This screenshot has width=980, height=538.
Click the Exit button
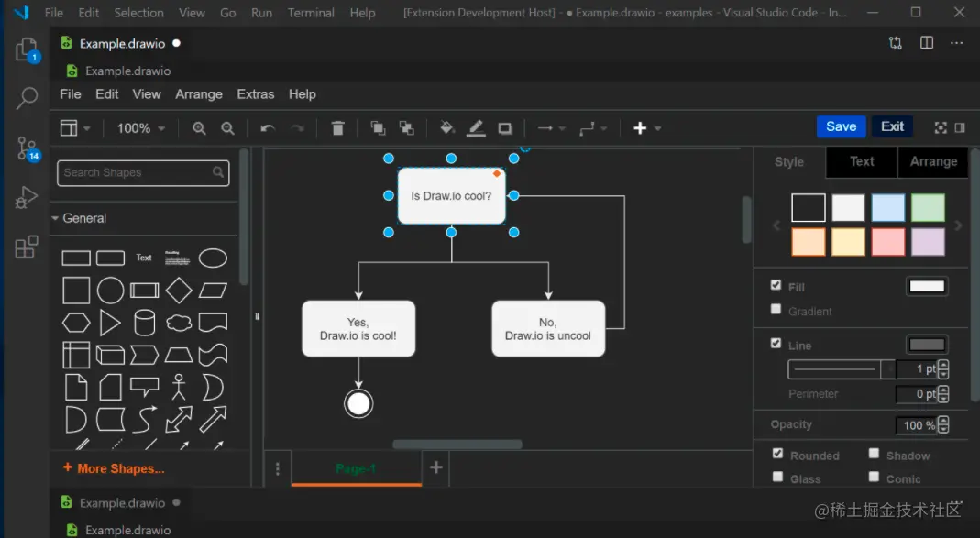click(x=892, y=126)
